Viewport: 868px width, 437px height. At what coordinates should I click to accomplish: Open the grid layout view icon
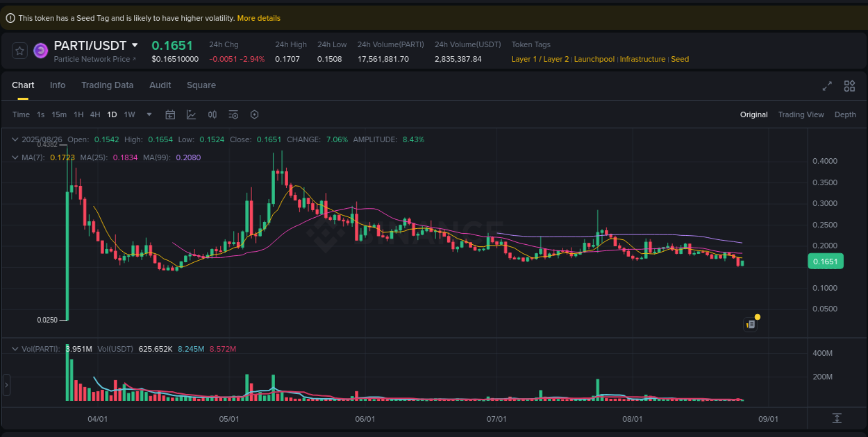coord(849,86)
